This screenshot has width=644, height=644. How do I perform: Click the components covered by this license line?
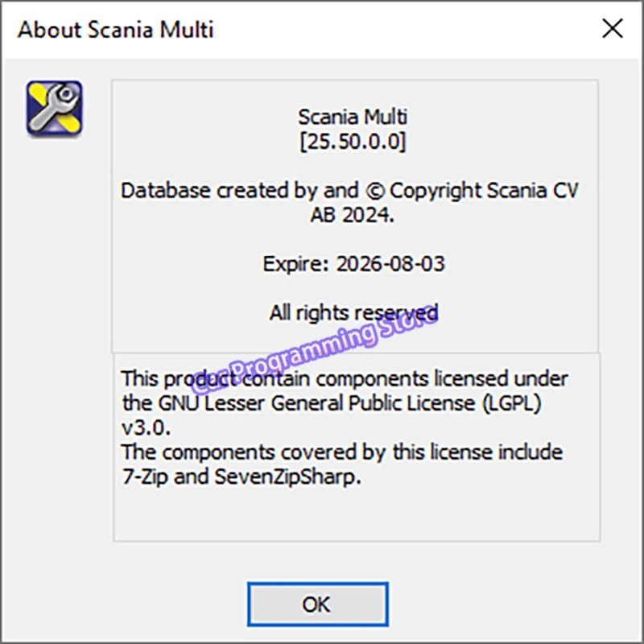(x=342, y=452)
